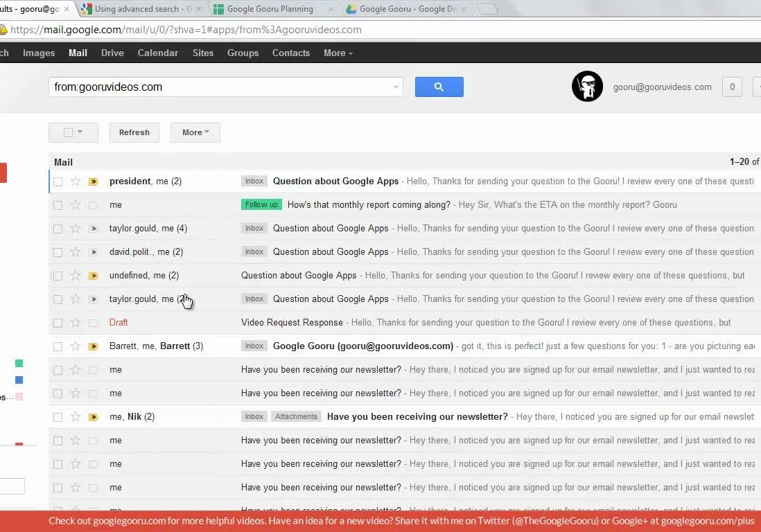Star the Draft Video Request Response email
This screenshot has height=532, width=761.
tap(76, 323)
